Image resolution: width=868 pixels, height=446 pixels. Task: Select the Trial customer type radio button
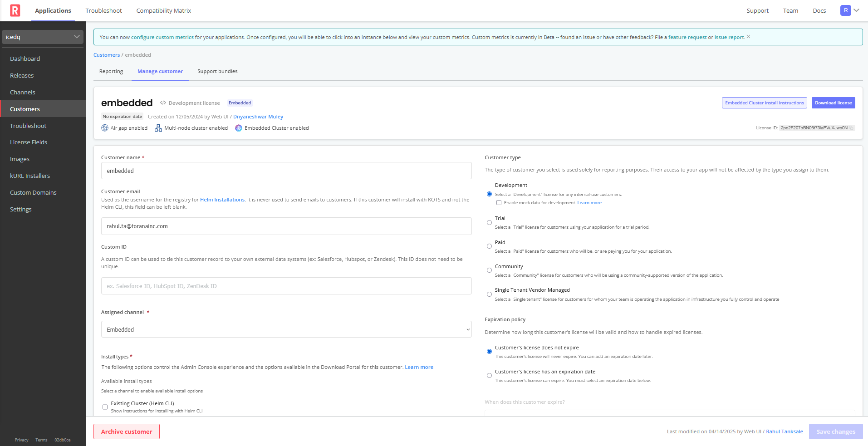point(489,223)
